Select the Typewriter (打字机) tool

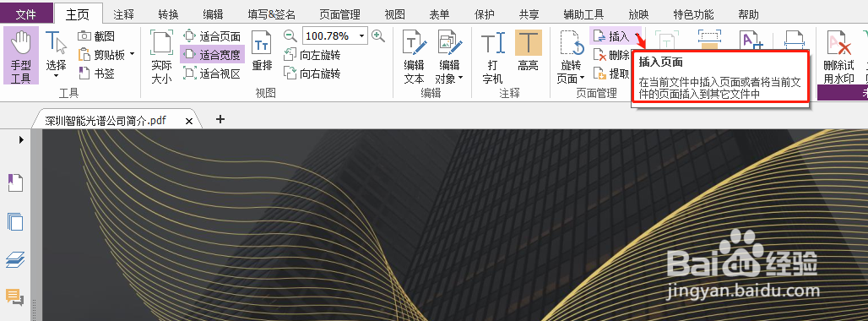pos(492,57)
